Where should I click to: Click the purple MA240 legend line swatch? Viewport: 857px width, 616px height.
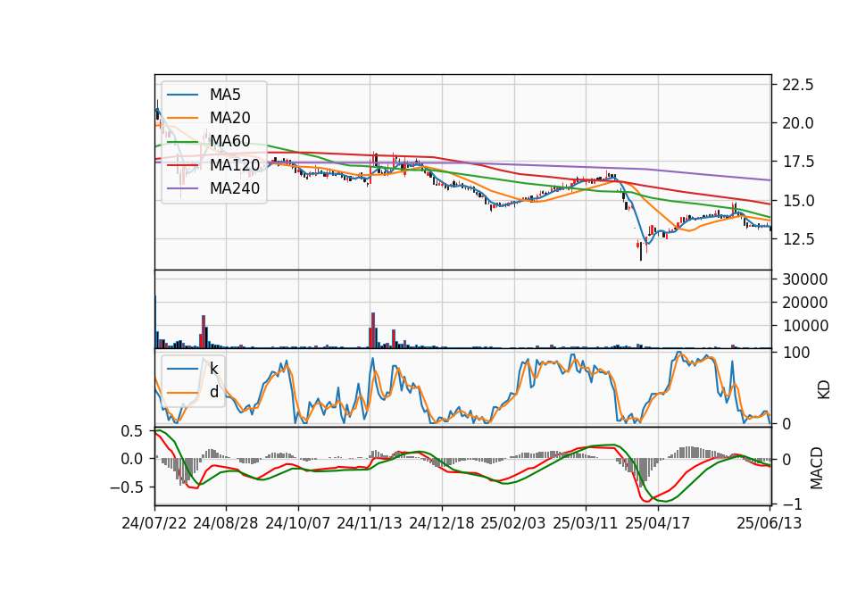pos(182,188)
